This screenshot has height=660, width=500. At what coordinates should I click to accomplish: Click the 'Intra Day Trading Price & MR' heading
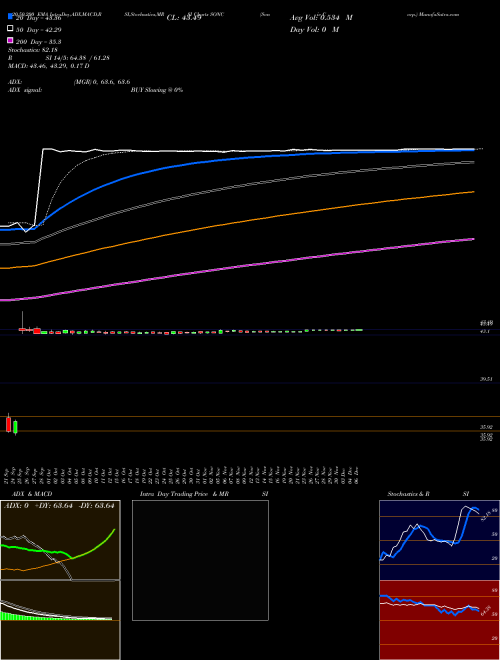click(184, 494)
